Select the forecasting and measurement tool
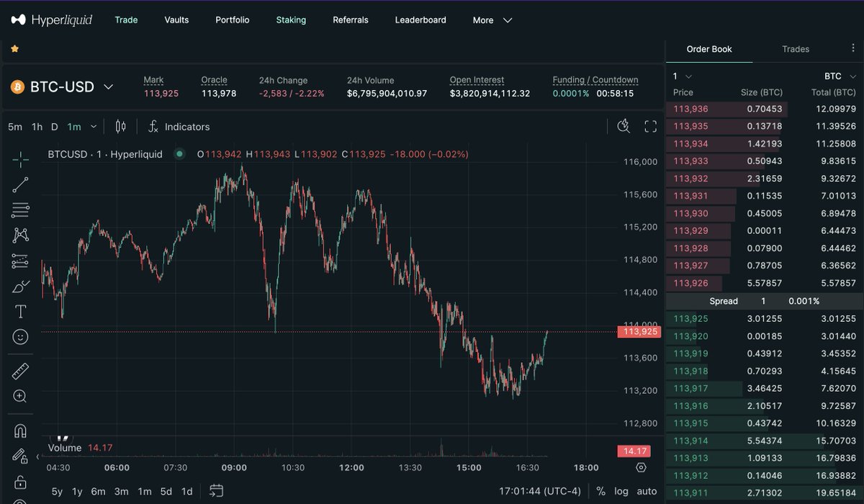864x504 pixels. 21,261
